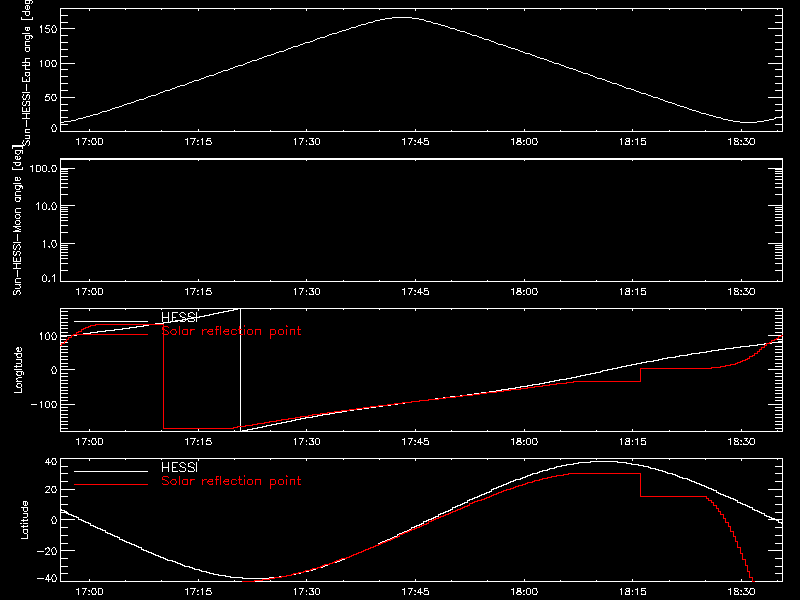Choose 17:30 under the Longitude plot
This screenshot has height=600, width=800.
pos(307,442)
